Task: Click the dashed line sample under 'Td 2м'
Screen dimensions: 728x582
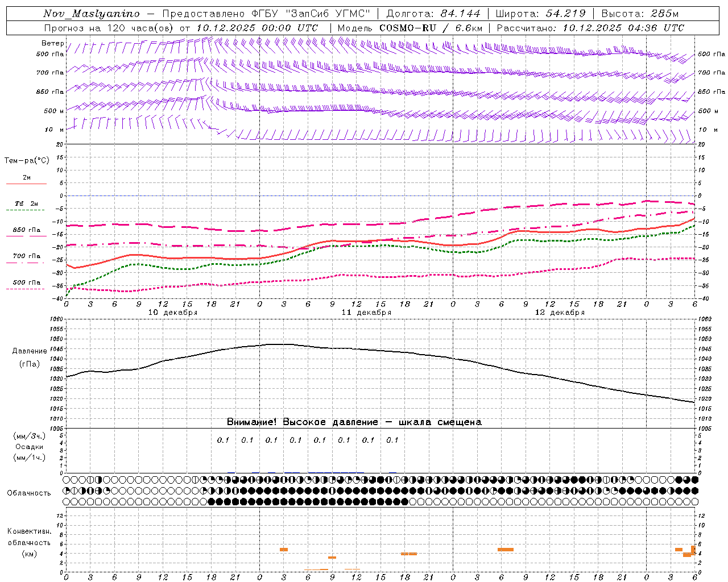Action: pos(26,210)
